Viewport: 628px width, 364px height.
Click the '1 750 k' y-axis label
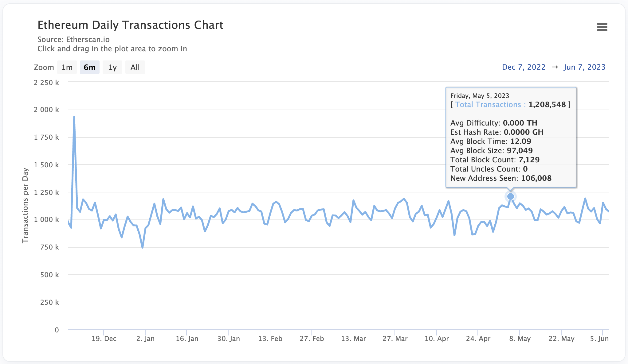(46, 137)
